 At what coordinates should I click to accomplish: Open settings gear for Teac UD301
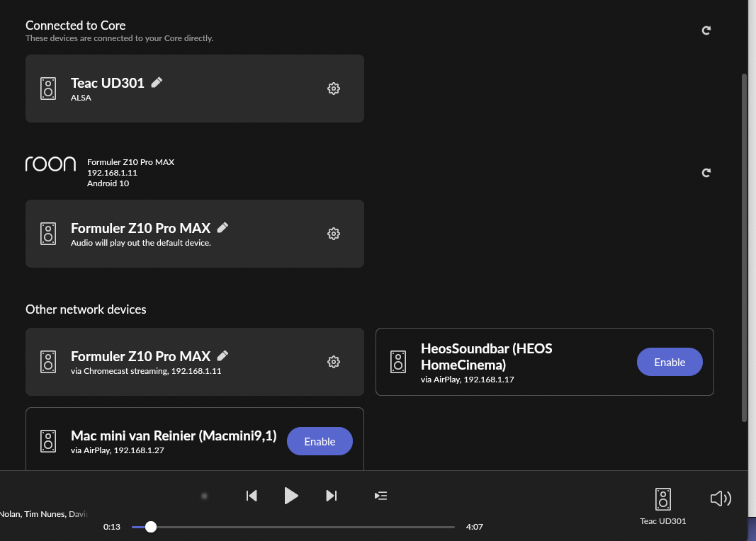[x=334, y=88]
